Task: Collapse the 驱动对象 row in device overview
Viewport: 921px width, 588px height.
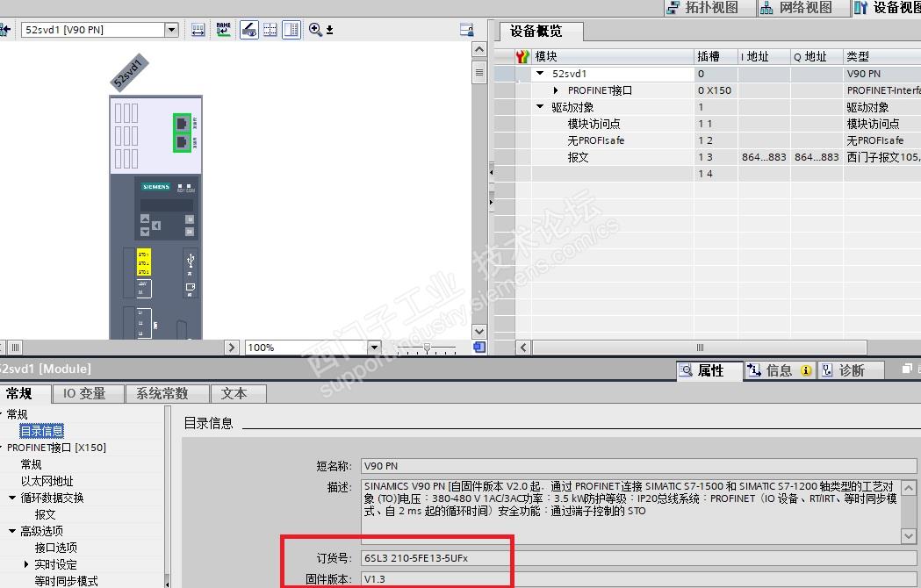Action: tap(540, 107)
